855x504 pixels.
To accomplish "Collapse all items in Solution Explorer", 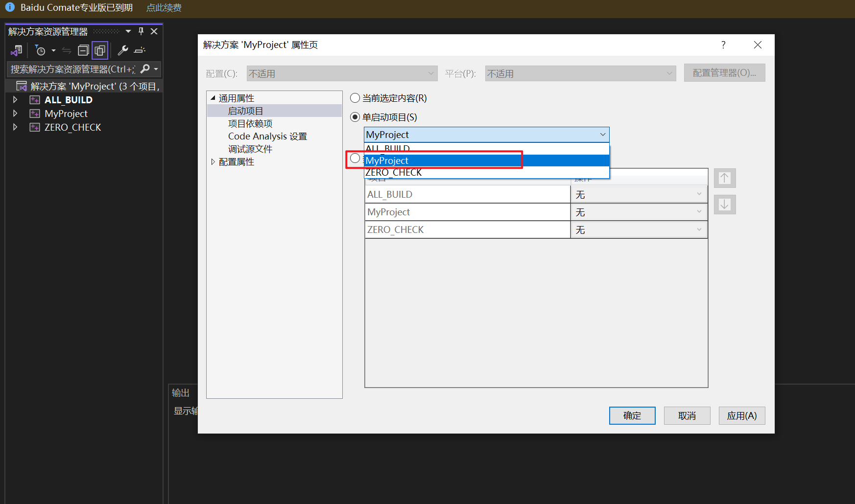I will (x=83, y=50).
